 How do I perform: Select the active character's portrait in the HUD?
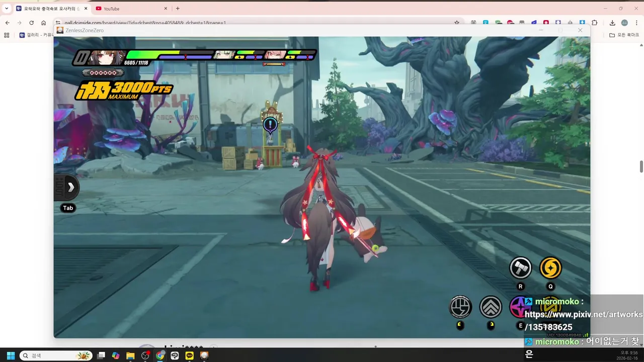coord(106,57)
